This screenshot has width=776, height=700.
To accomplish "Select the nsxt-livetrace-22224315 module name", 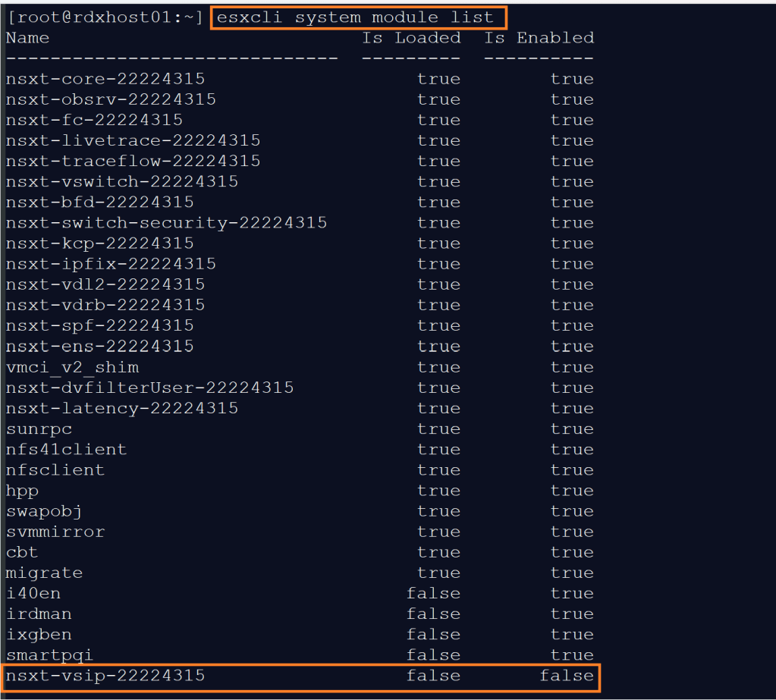I will 133,140.
